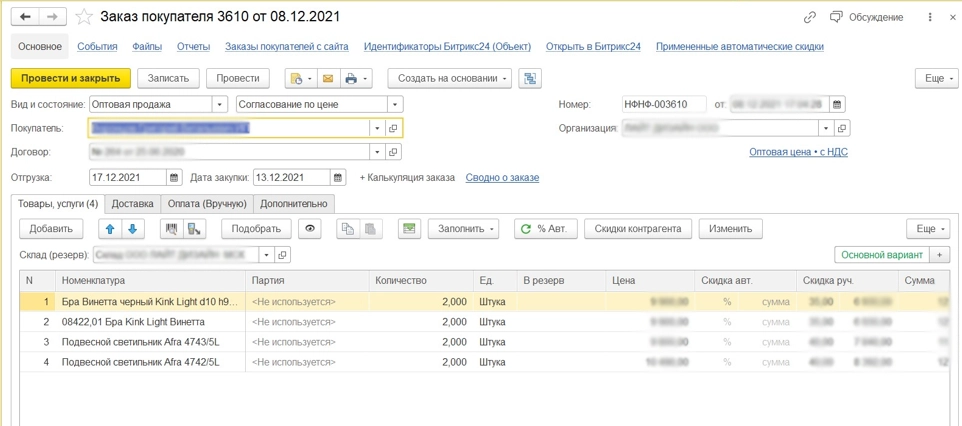
Task: Move row down with blue down arrow
Action: [x=132, y=229]
